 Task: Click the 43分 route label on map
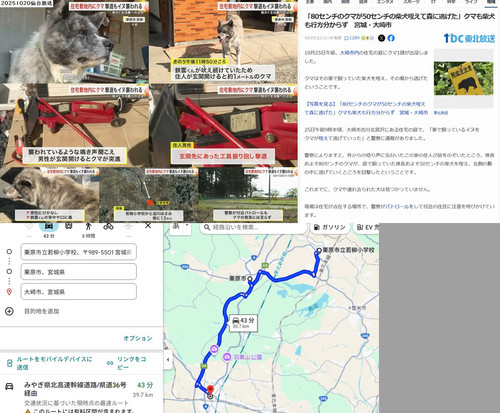point(244,322)
